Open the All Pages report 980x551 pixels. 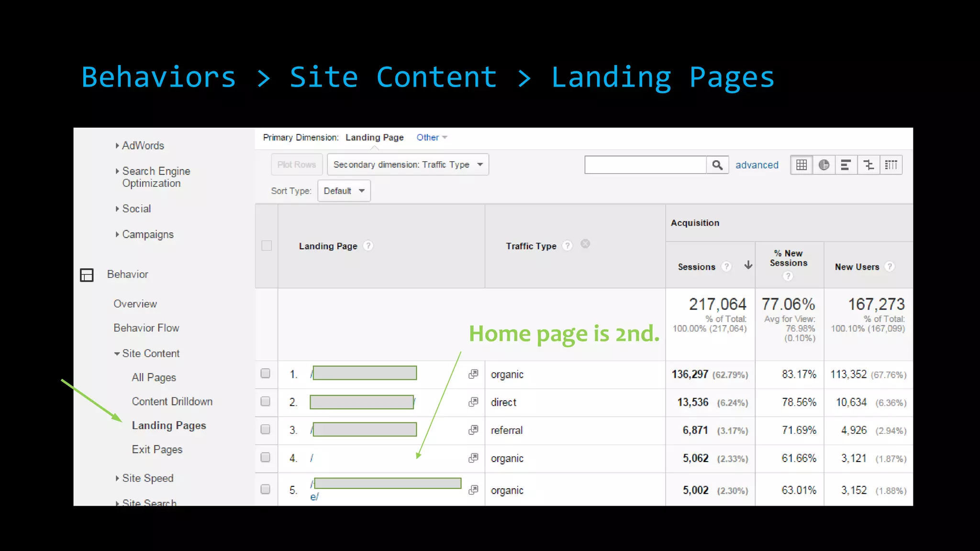[154, 377]
